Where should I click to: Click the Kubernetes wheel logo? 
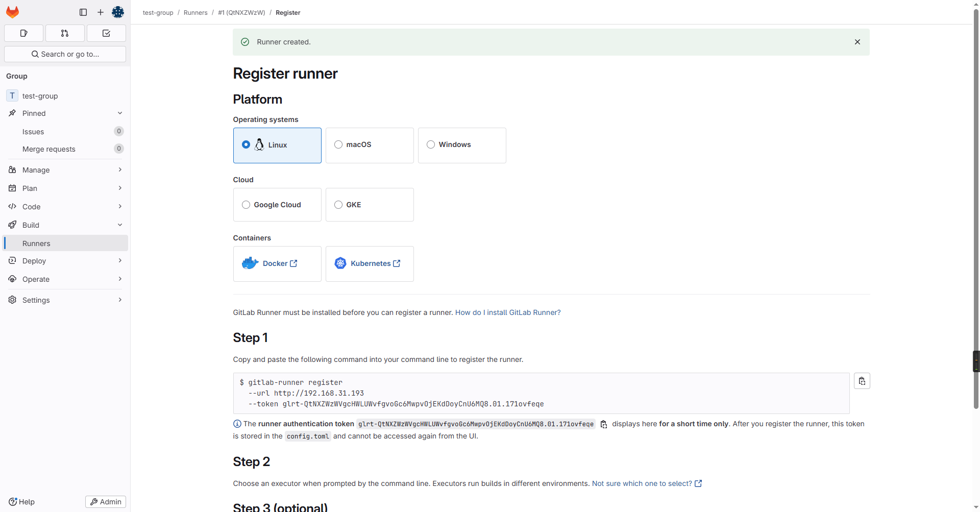pyautogui.click(x=340, y=263)
